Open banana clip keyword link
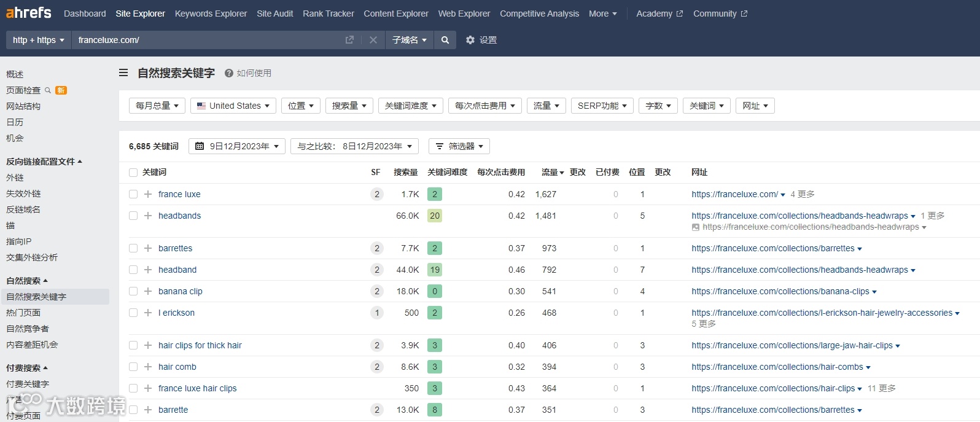 click(180, 291)
